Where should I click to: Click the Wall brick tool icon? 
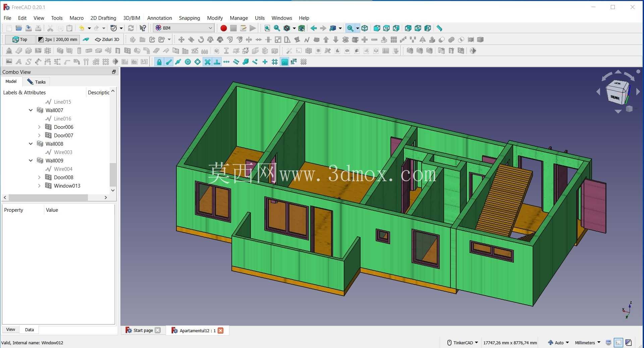tap(60, 51)
